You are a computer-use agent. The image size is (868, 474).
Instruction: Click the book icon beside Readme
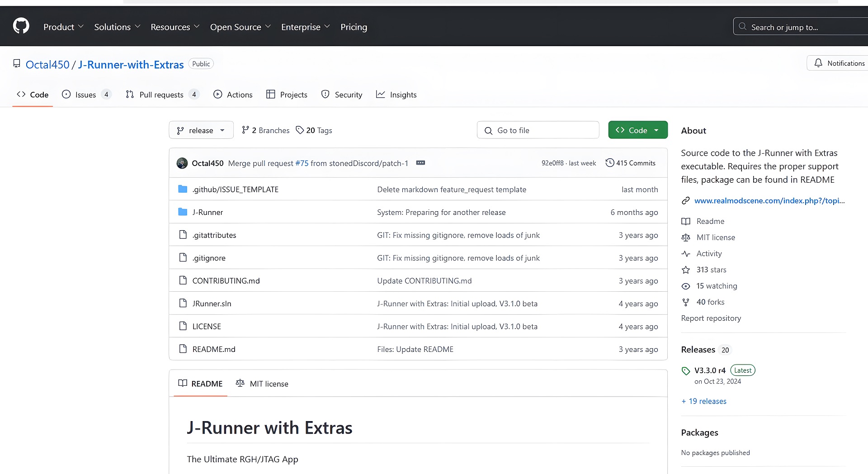(686, 221)
